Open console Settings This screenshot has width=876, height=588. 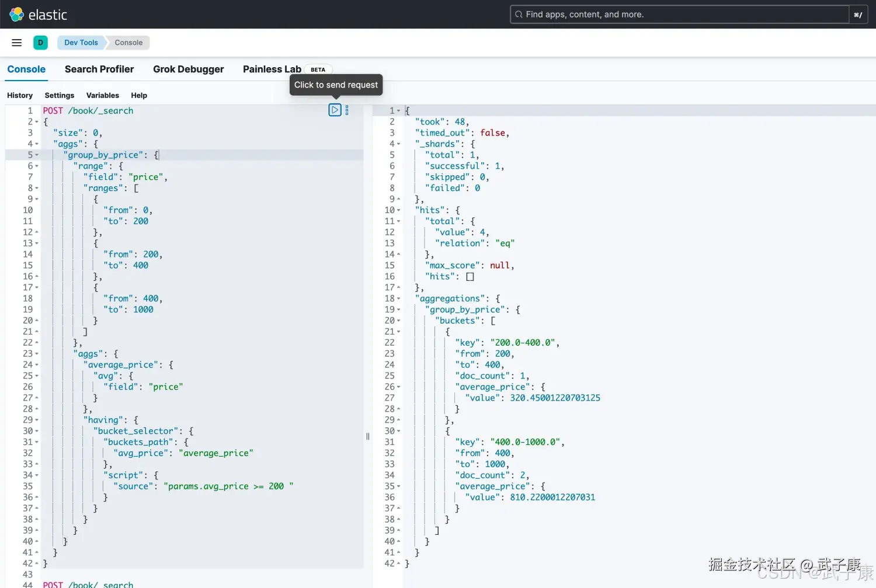60,95
